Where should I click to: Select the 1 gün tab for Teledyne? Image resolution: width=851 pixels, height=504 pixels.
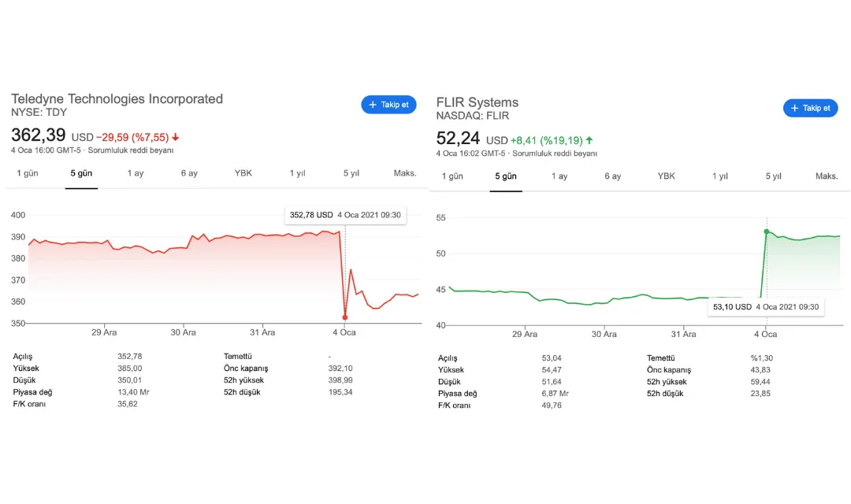[27, 173]
